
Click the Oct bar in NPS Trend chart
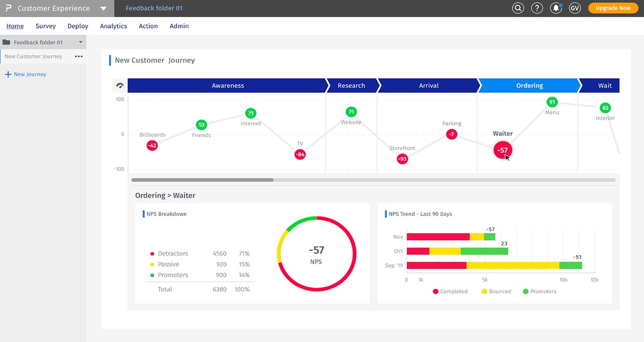(x=457, y=251)
